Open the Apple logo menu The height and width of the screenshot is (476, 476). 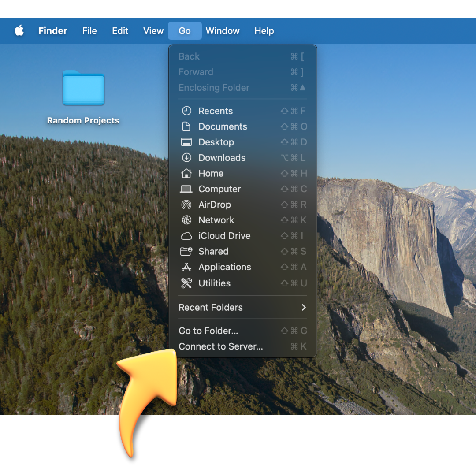pos(19,31)
